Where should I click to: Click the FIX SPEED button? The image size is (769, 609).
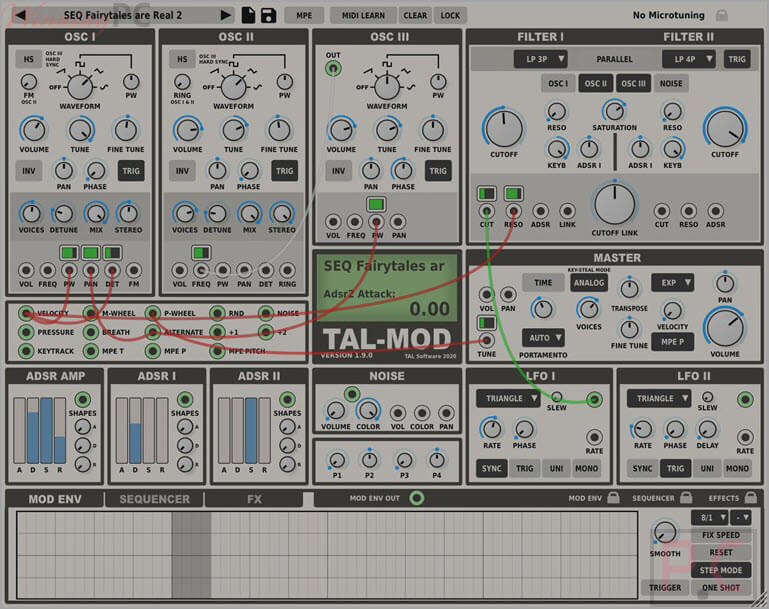[720, 535]
